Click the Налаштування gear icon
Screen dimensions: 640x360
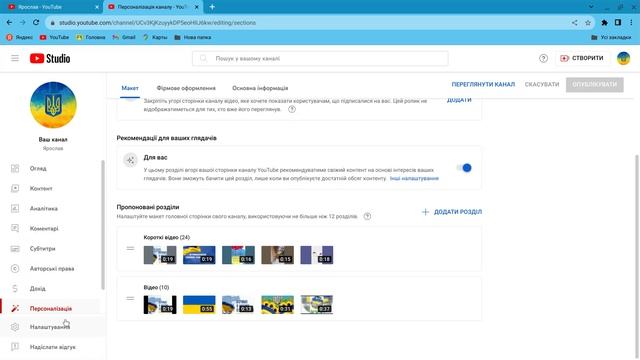pos(15,327)
